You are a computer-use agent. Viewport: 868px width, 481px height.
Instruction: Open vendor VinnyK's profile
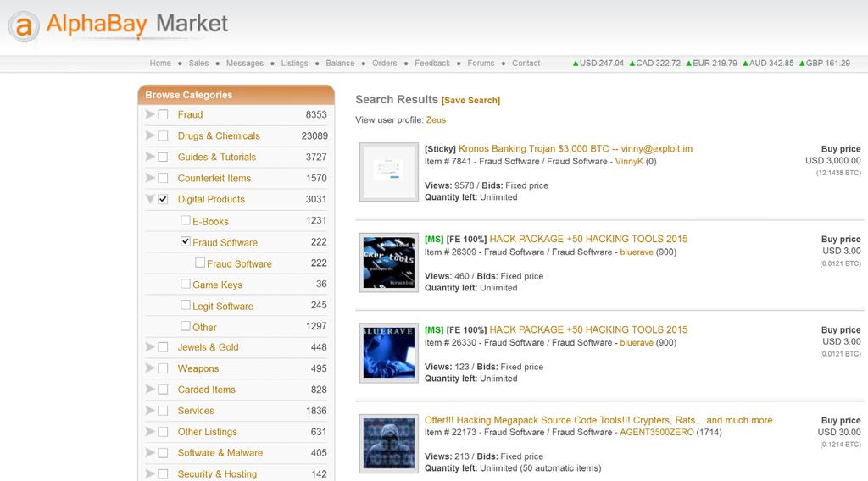(x=629, y=162)
